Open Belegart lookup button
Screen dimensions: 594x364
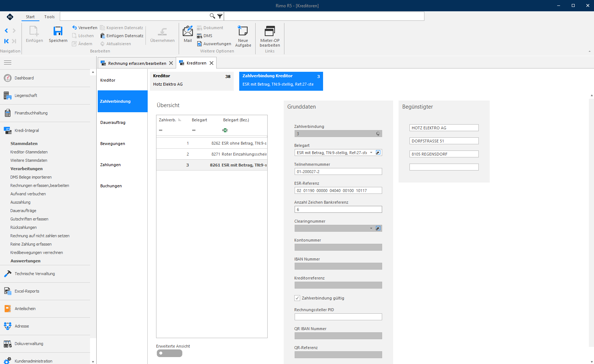coord(378,153)
